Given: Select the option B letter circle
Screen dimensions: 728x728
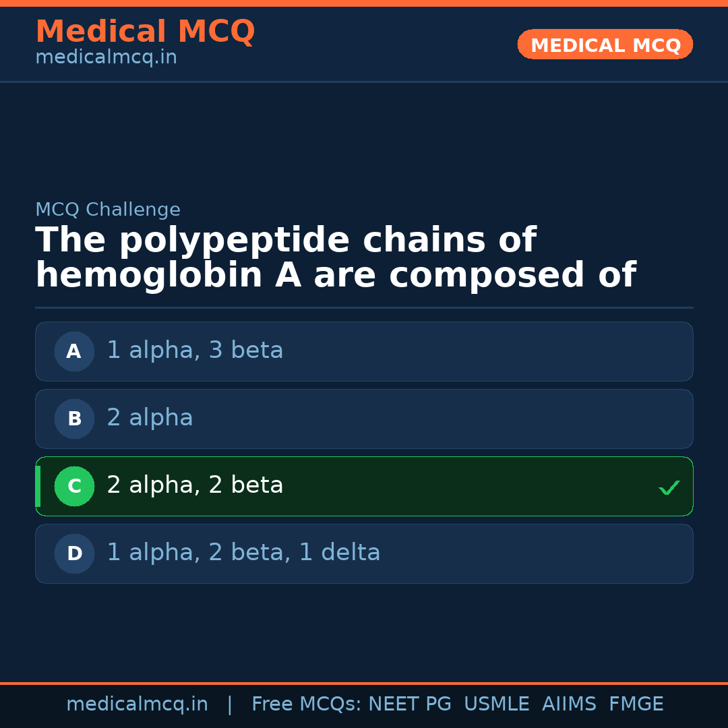Looking at the screenshot, I should (74, 419).
